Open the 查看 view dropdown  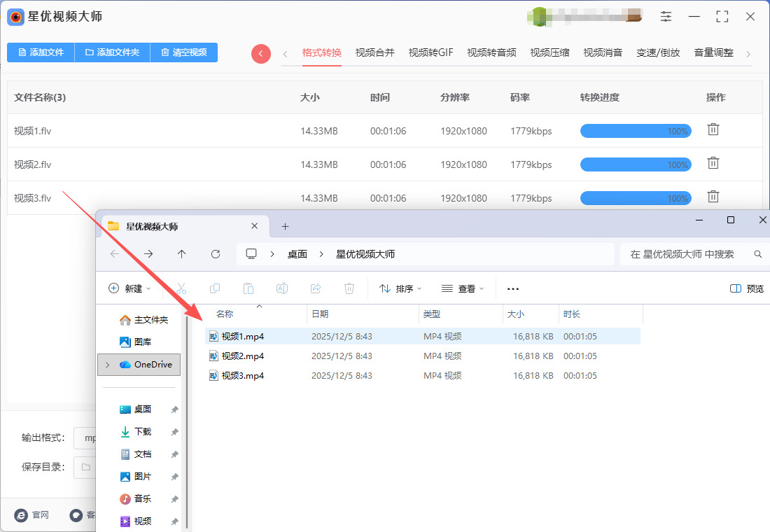(463, 288)
